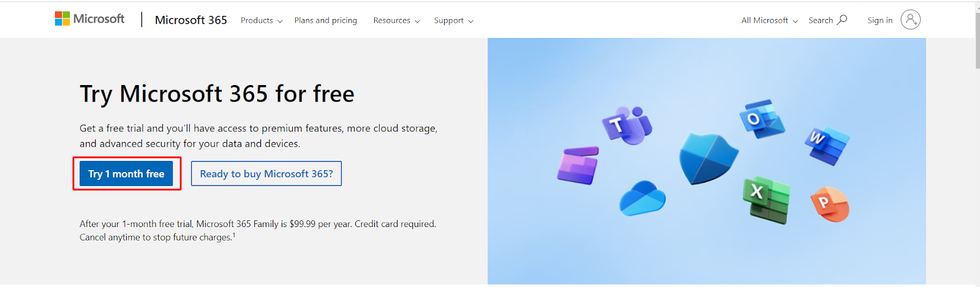This screenshot has height=287, width=980.
Task: Click the Excel app icon in the banner
Action: (766, 199)
